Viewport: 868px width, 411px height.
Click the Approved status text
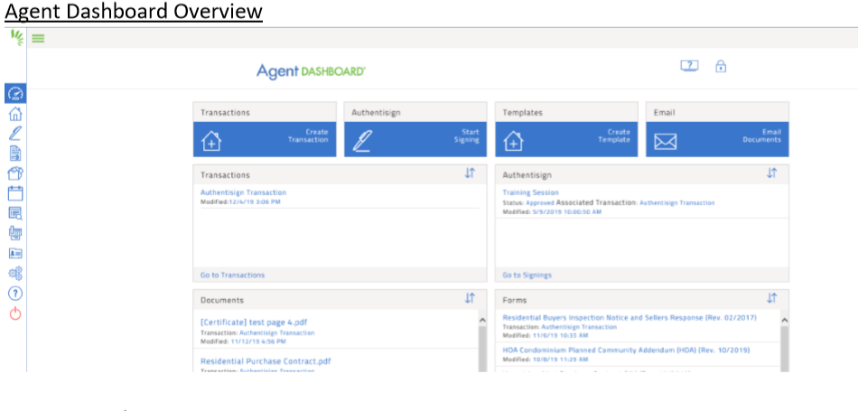tap(540, 203)
